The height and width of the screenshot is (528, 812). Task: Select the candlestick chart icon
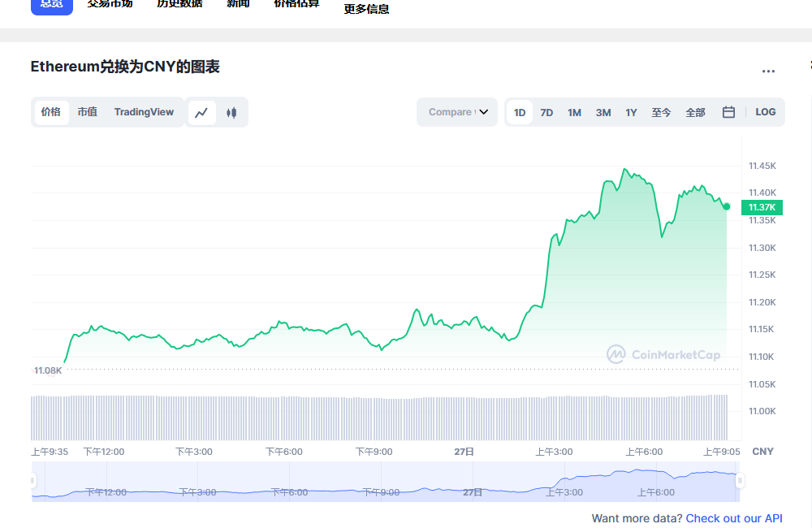231,112
